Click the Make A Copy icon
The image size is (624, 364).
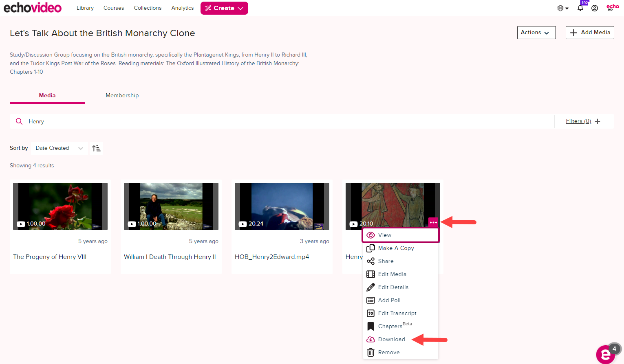point(370,248)
